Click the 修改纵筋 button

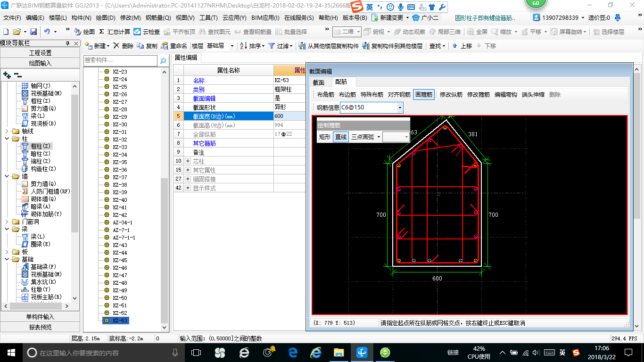(x=451, y=94)
